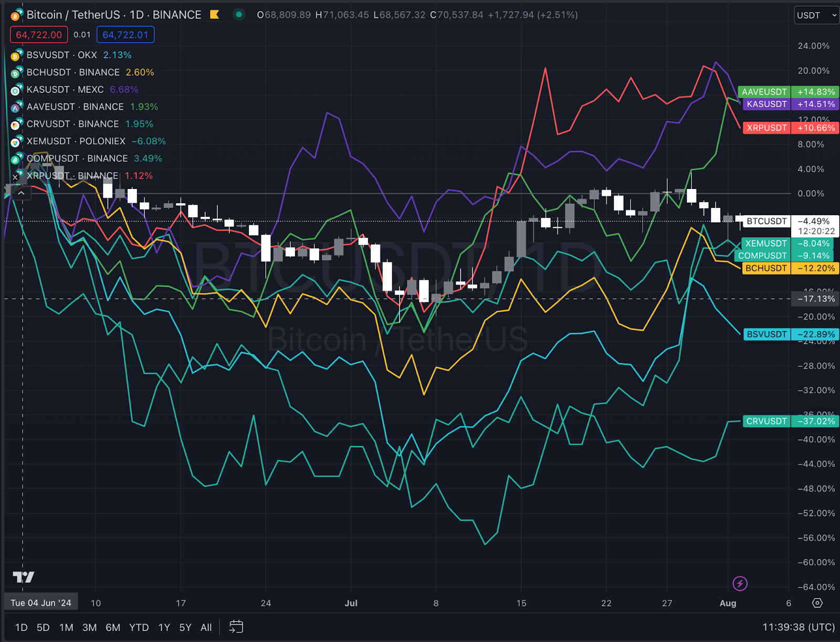Click the 20.00% label on price axis
This screenshot has width=840, height=642.
coord(813,71)
